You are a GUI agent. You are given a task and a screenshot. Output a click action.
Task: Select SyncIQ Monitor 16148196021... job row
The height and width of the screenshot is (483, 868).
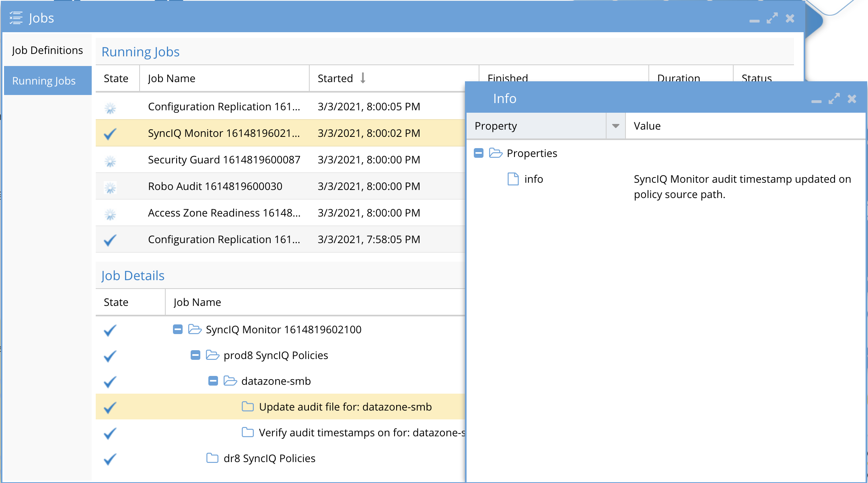(x=280, y=133)
